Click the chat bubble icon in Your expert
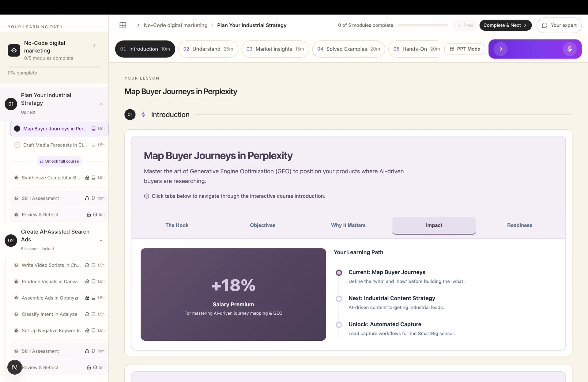 tap(545, 25)
